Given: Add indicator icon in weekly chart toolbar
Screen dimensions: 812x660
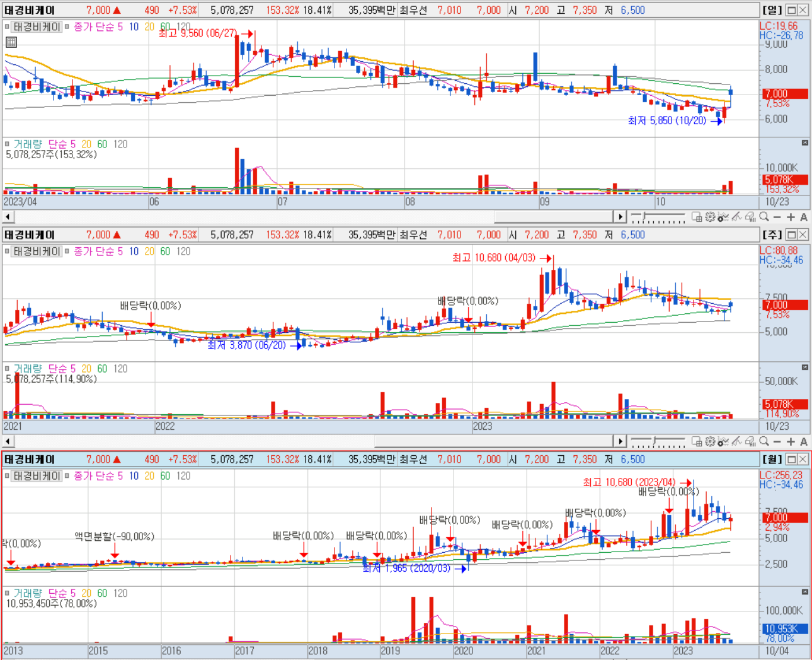Looking at the screenshot, I should (723, 441).
